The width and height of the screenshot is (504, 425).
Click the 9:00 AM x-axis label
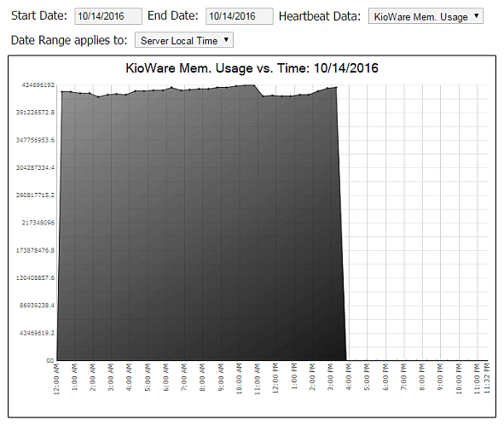pyautogui.click(x=221, y=377)
